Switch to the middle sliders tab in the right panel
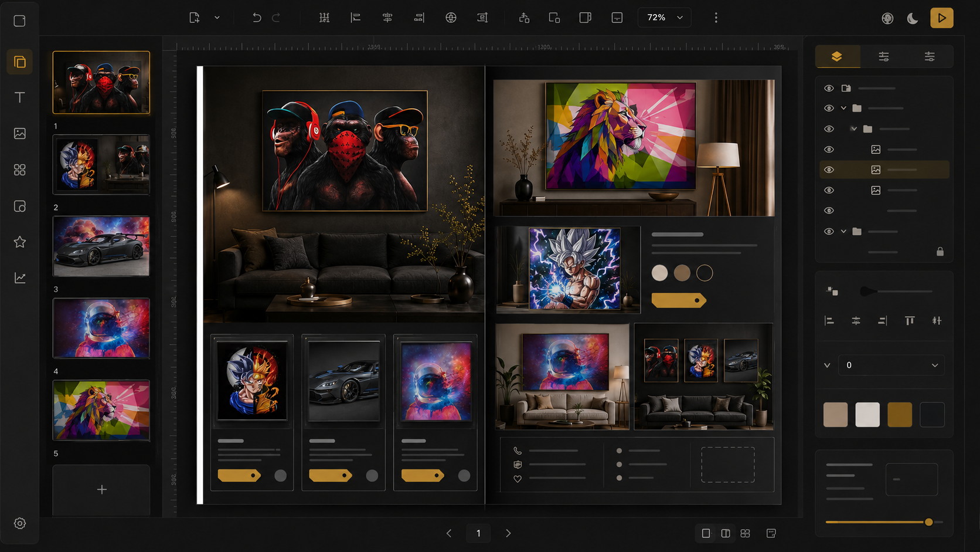 [884, 56]
